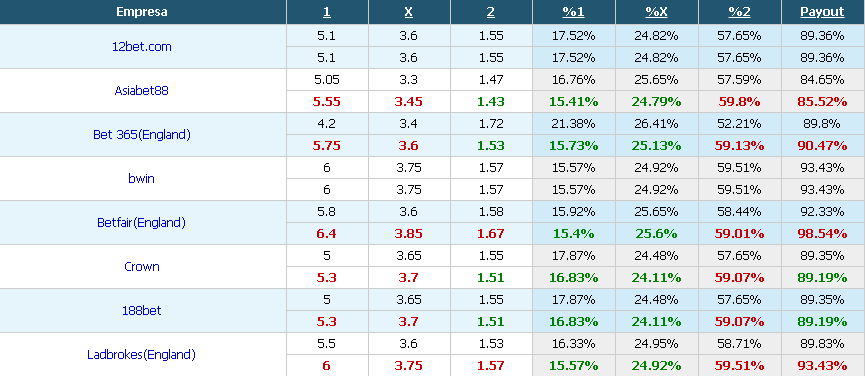
Task: Sort table by the 2 column header
Action: [491, 12]
